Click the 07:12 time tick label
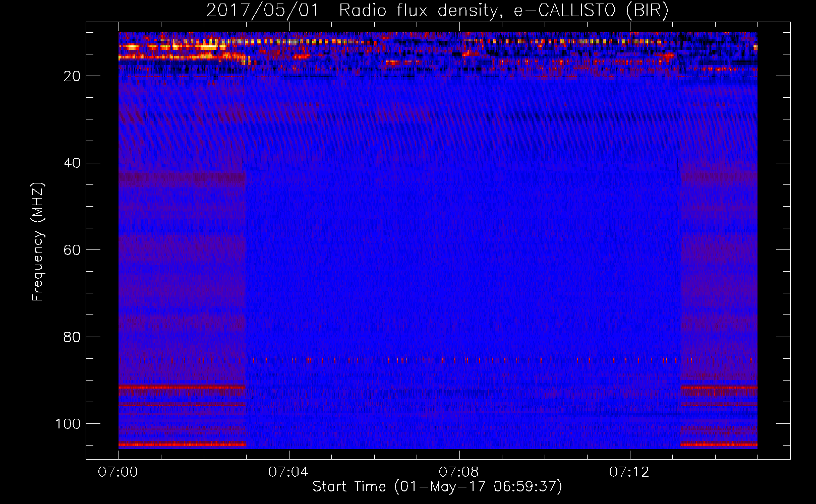 click(629, 472)
